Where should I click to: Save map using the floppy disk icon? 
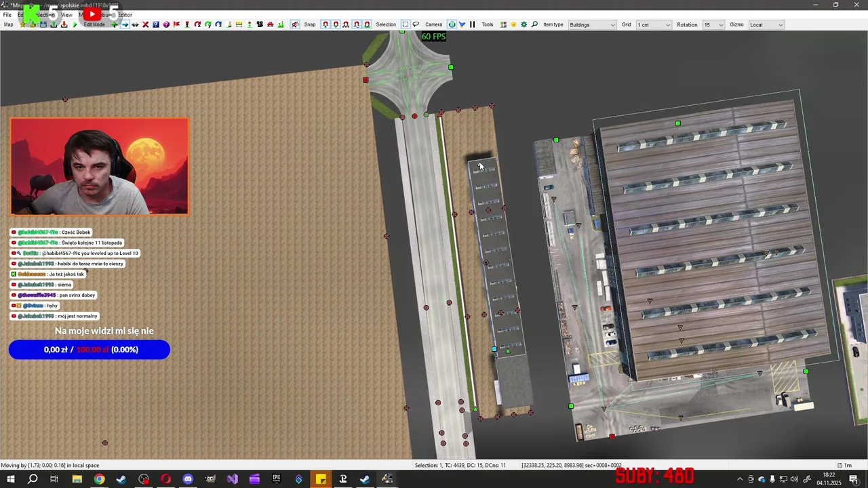pos(43,24)
